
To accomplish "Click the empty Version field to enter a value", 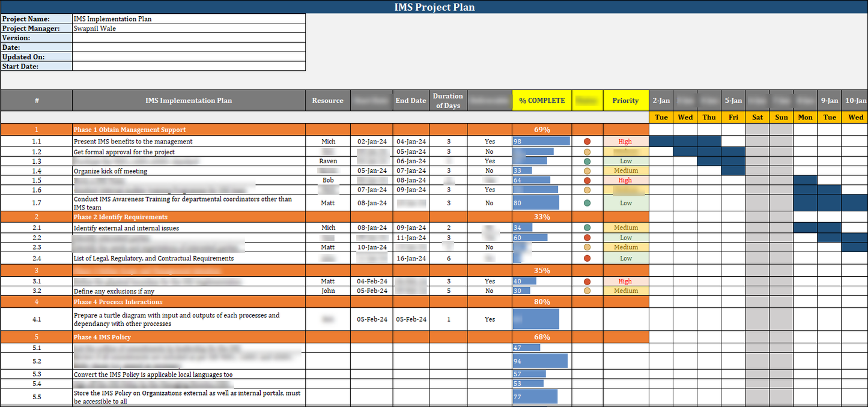I will click(189, 37).
